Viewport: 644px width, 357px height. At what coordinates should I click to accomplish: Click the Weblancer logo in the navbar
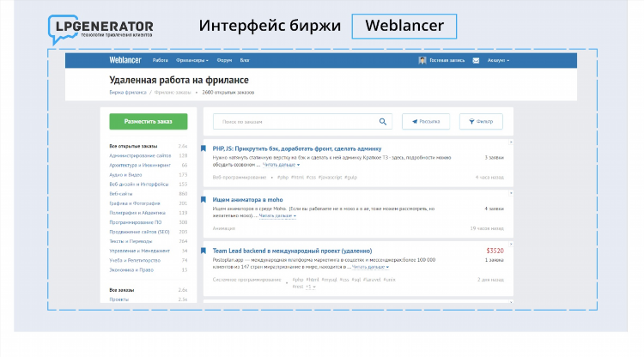[125, 60]
